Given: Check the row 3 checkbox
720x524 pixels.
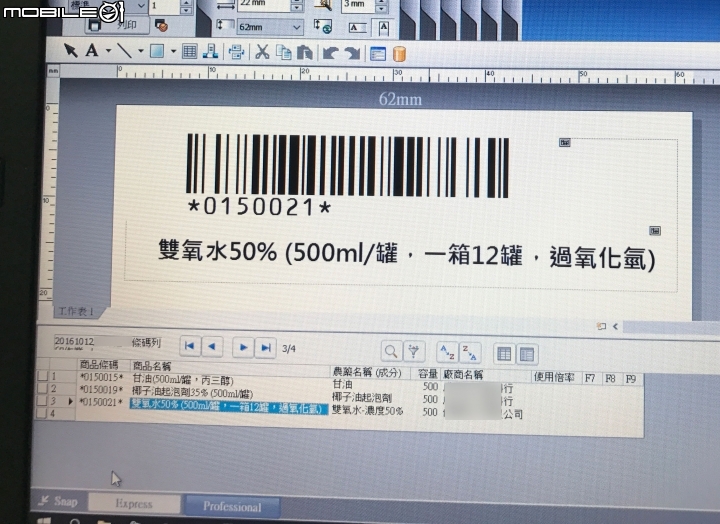Looking at the screenshot, I should (x=43, y=400).
